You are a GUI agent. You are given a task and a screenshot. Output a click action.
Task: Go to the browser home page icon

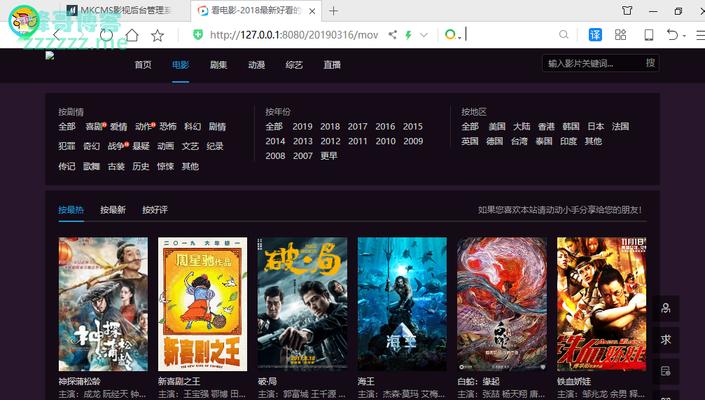coord(132,35)
